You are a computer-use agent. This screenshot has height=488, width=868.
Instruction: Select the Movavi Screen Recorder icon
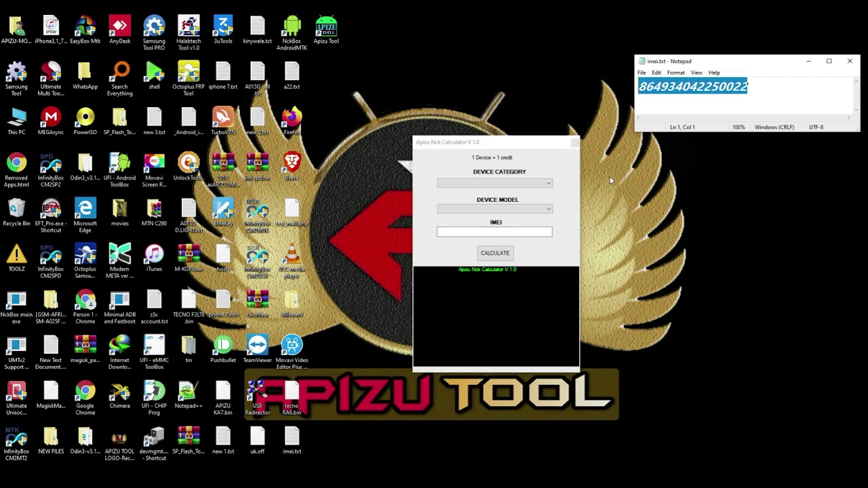154,171
